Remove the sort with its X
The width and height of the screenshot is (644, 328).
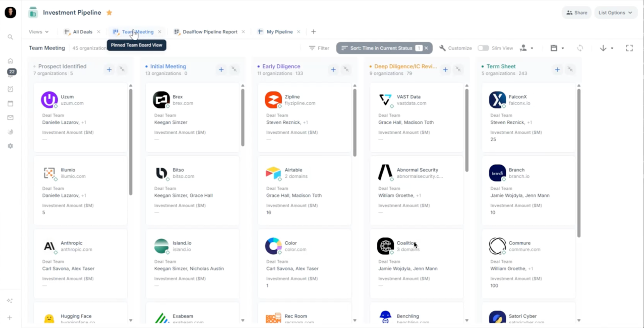427,48
